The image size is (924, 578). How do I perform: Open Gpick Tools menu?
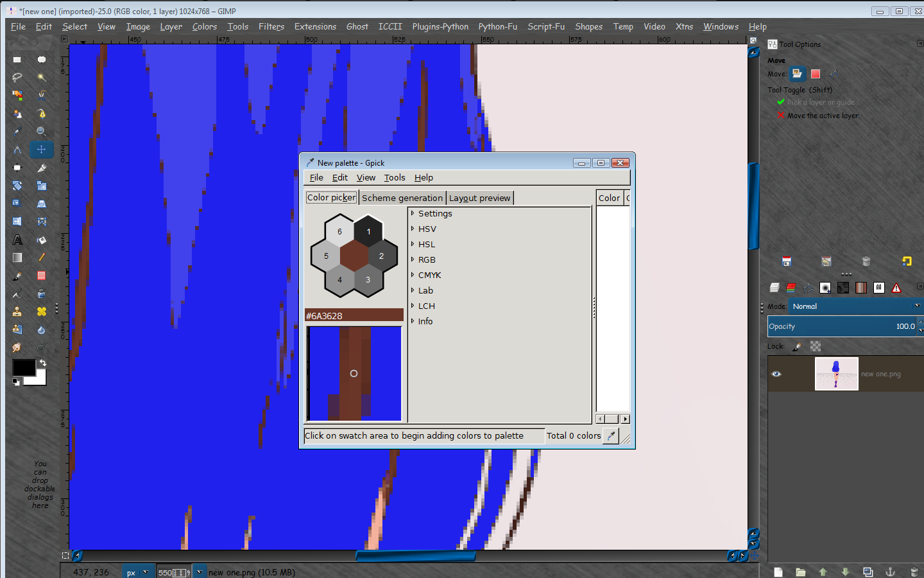tap(395, 178)
